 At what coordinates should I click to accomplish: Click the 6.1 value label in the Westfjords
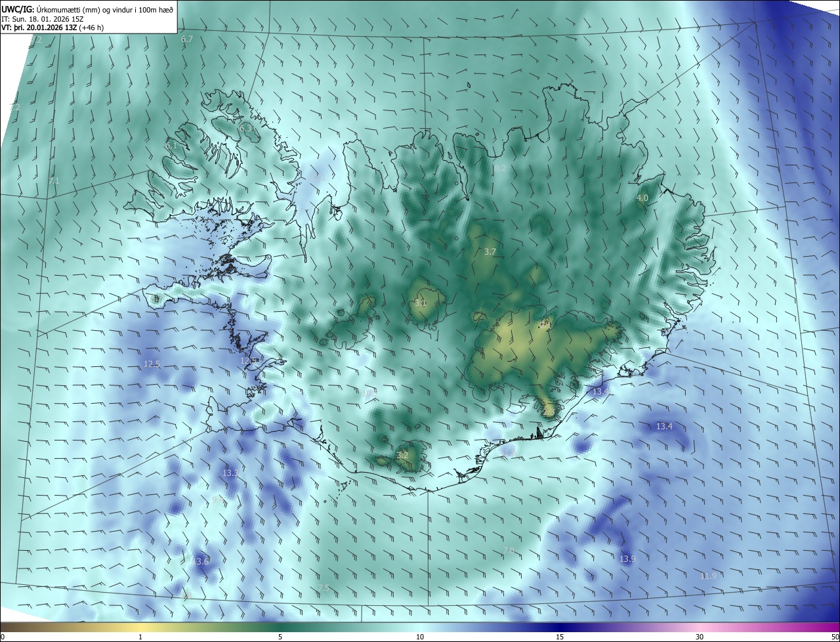coord(172,145)
